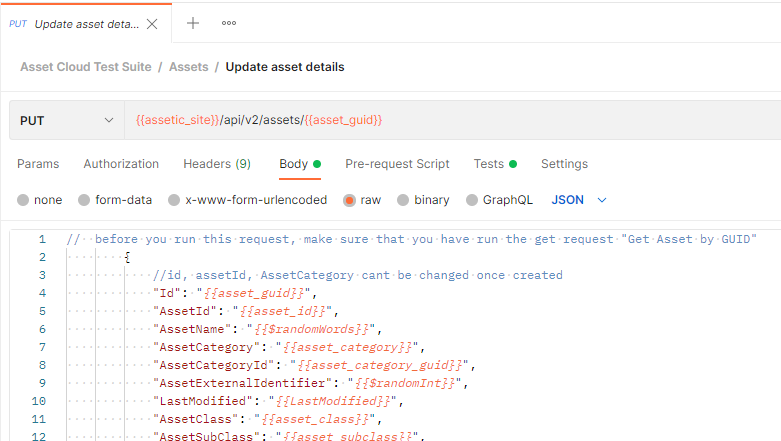Open the Assets breadcrumb folder
781x441 pixels.
188,67
